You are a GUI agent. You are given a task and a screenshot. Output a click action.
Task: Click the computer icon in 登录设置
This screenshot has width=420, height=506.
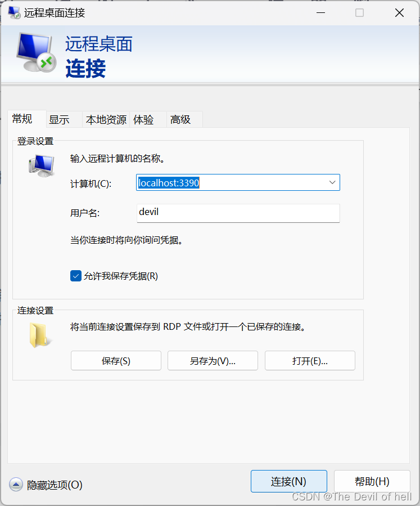coord(41,165)
